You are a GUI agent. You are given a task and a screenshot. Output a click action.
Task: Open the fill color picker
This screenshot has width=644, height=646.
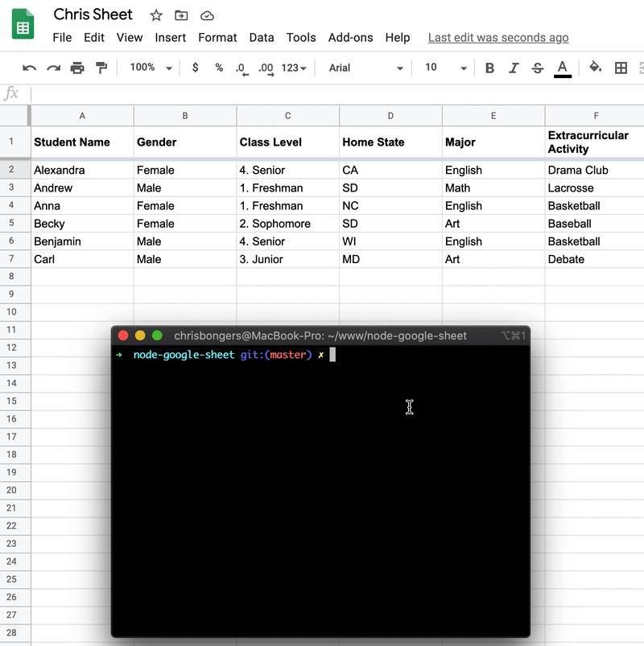(595, 67)
